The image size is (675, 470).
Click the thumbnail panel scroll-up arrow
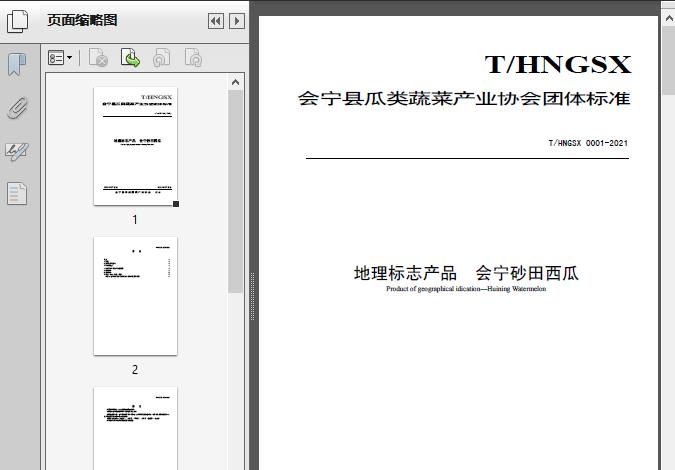235,82
